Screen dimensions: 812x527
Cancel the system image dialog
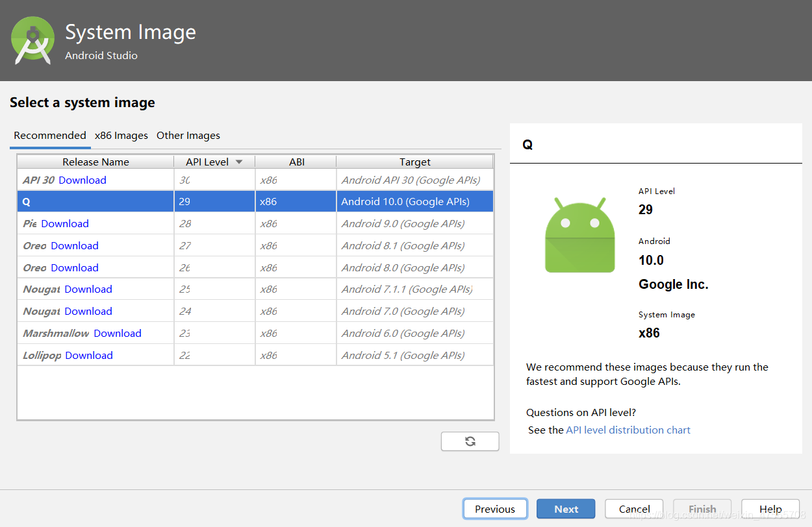coord(634,509)
